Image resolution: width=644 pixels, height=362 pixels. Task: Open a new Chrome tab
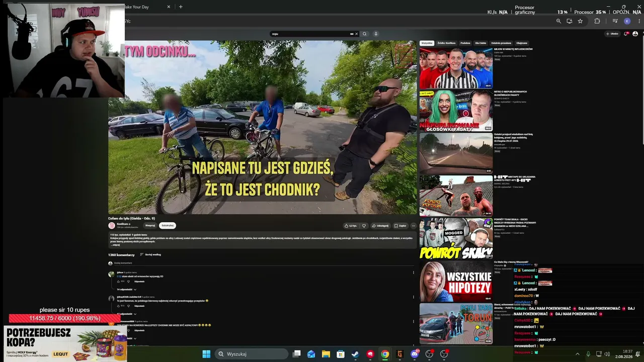[x=181, y=7]
